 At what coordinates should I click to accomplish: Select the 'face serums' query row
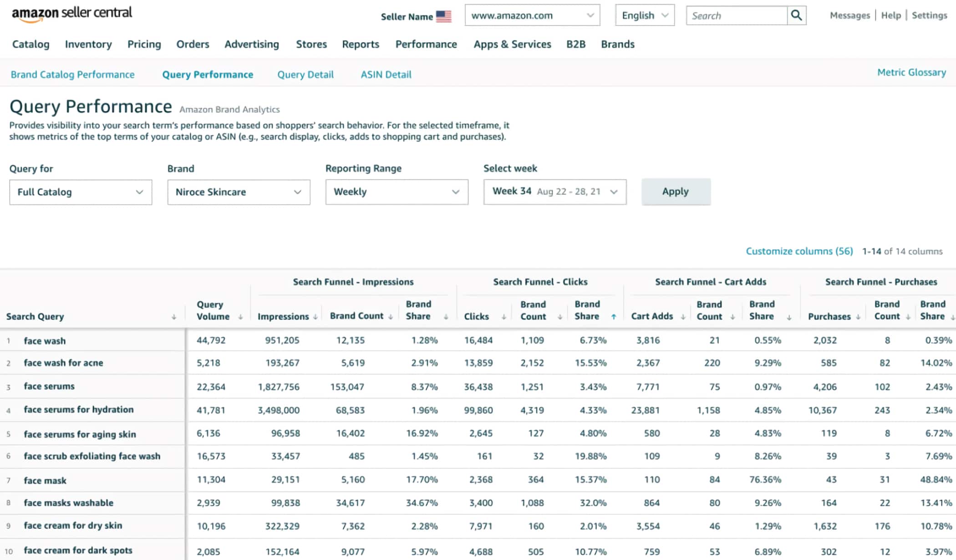[49, 386]
